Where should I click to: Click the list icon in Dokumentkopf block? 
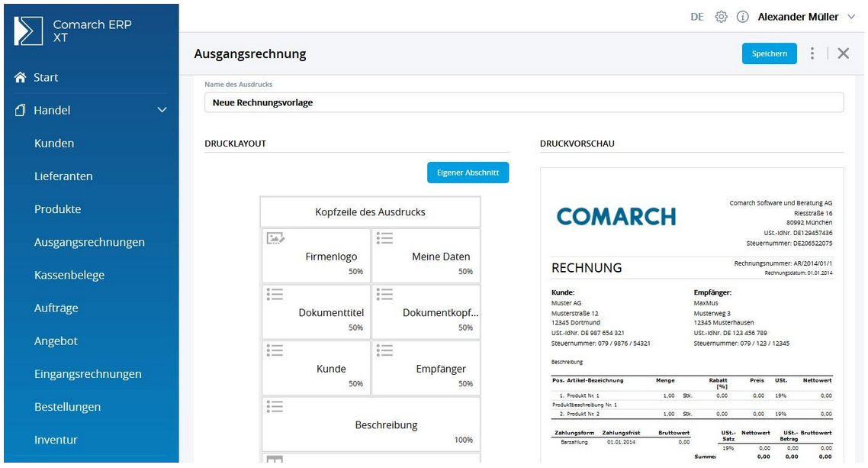tap(384, 294)
